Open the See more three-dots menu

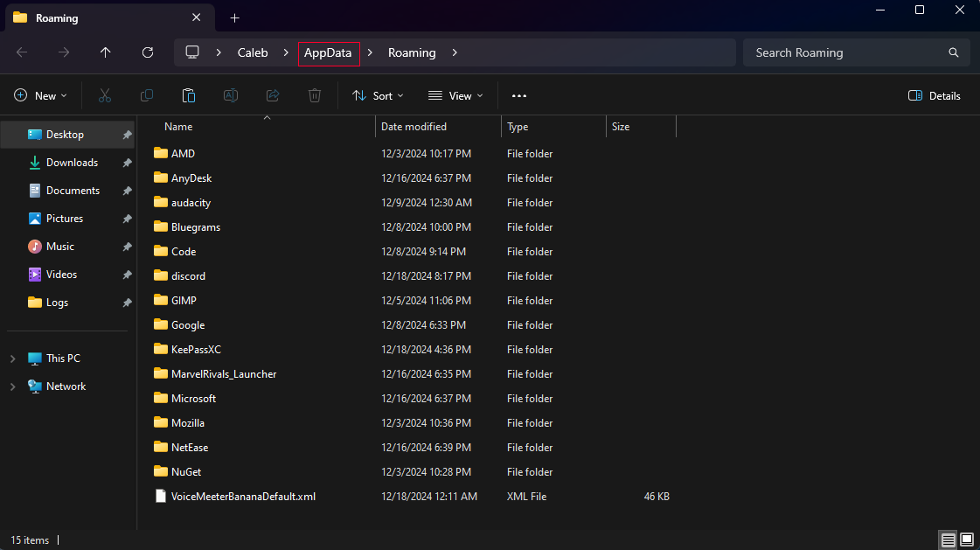point(518,95)
